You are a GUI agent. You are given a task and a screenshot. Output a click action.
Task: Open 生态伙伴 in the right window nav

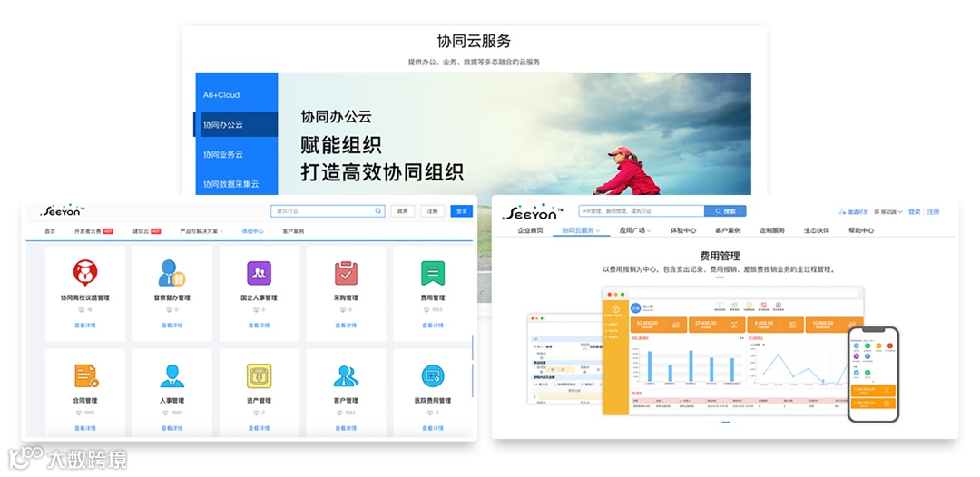[817, 230]
